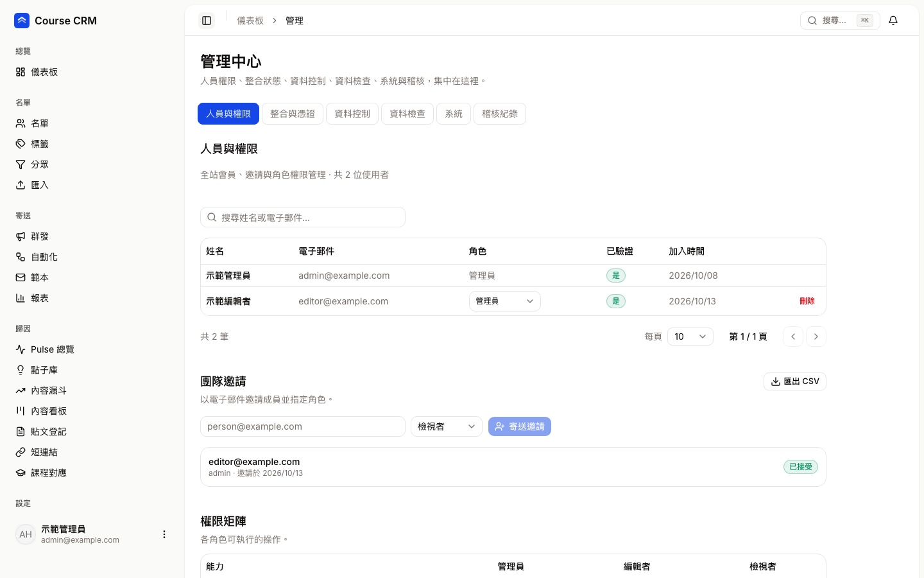Open 分眾 segments page

pos(92,164)
